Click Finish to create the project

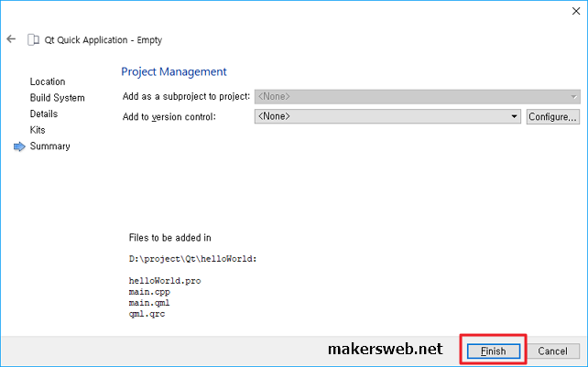tap(493, 351)
